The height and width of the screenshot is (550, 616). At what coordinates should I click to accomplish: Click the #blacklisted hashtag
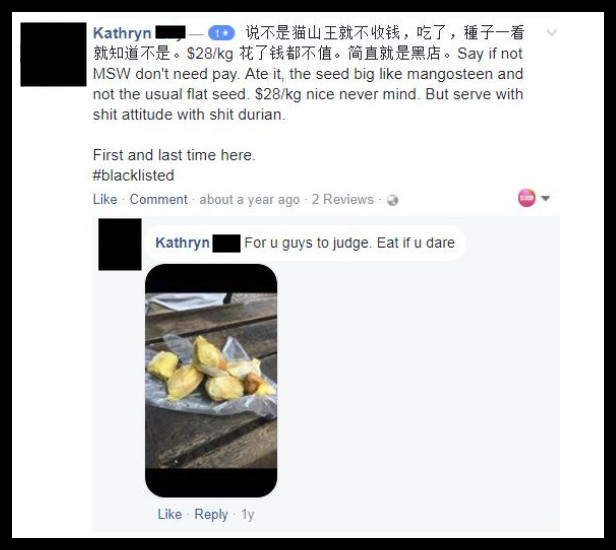click(134, 175)
